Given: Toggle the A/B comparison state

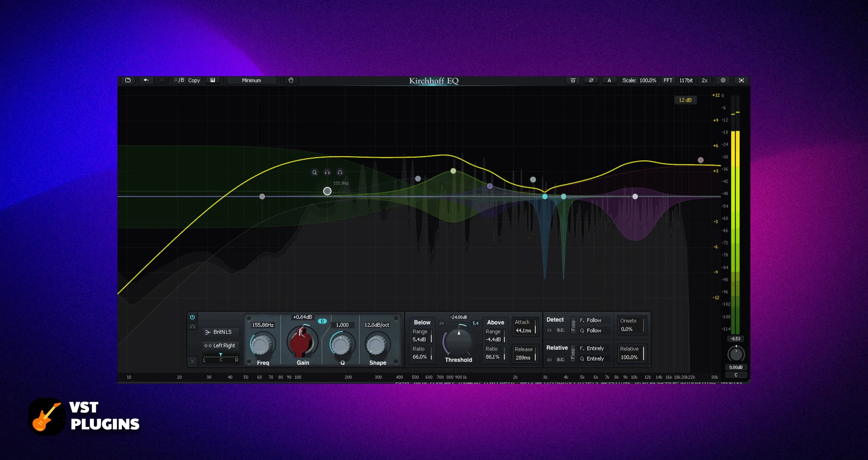Looking at the screenshot, I should [179, 80].
